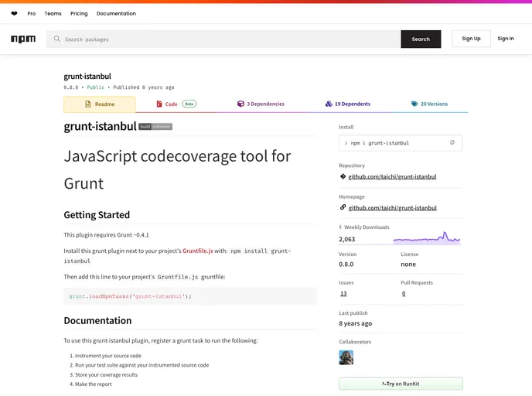Screen dimensions: 532x396
Task: Click the weekly downloads count 2,063
Action: [346, 239]
